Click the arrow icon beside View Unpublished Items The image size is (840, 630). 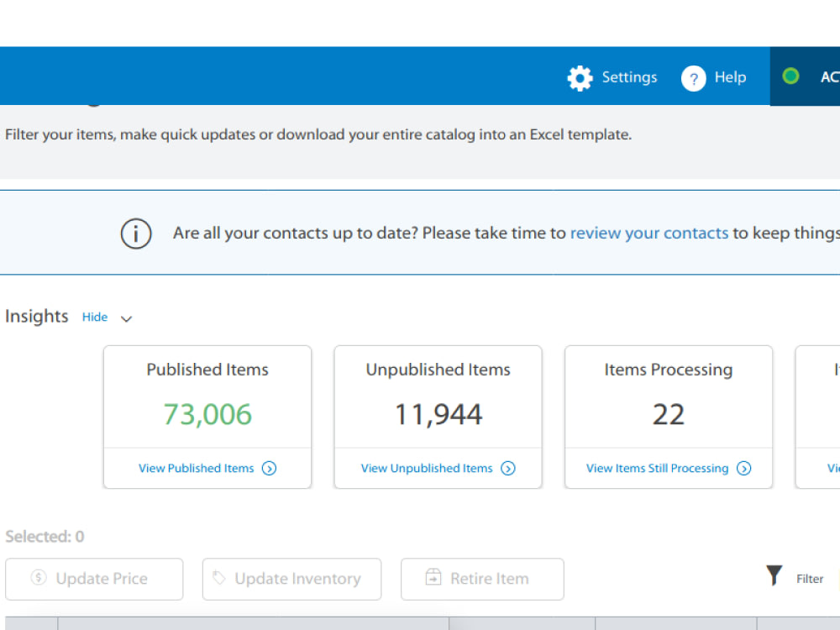coord(508,469)
